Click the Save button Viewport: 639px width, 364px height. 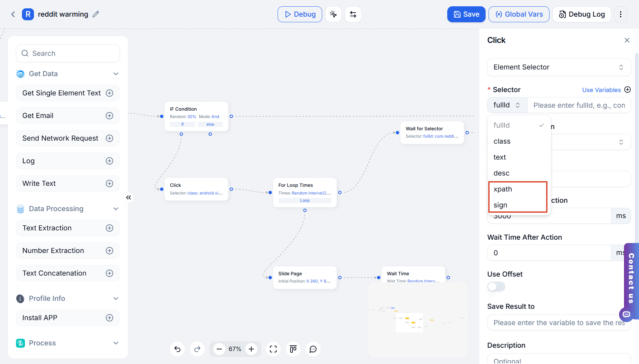pos(466,14)
